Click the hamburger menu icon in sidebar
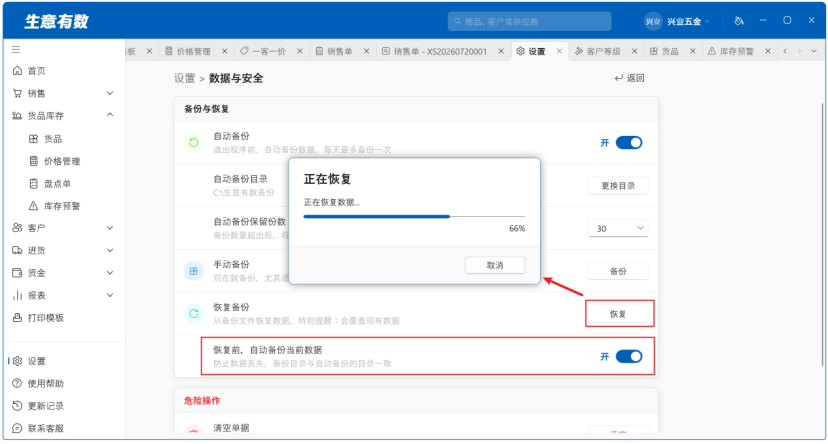The height and width of the screenshot is (444, 828). point(16,50)
